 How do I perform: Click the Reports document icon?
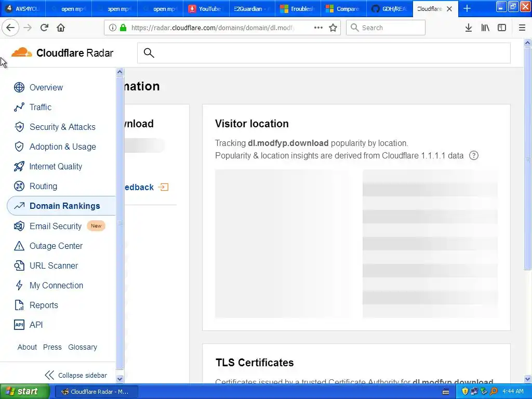(19, 305)
